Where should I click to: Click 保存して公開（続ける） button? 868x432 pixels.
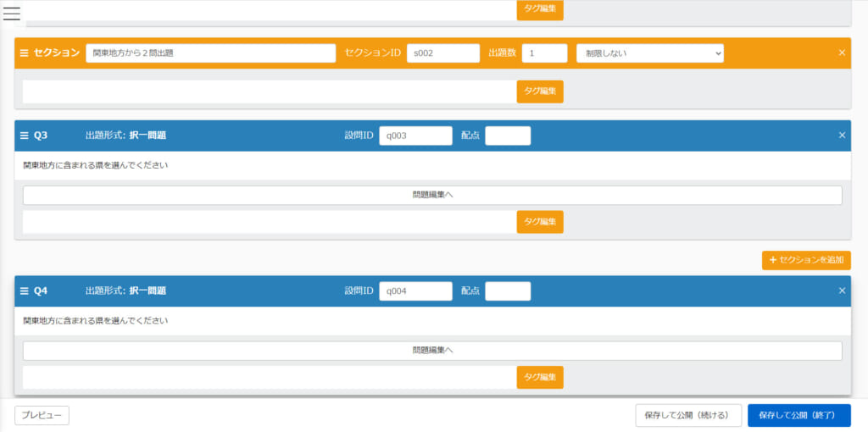pos(688,415)
